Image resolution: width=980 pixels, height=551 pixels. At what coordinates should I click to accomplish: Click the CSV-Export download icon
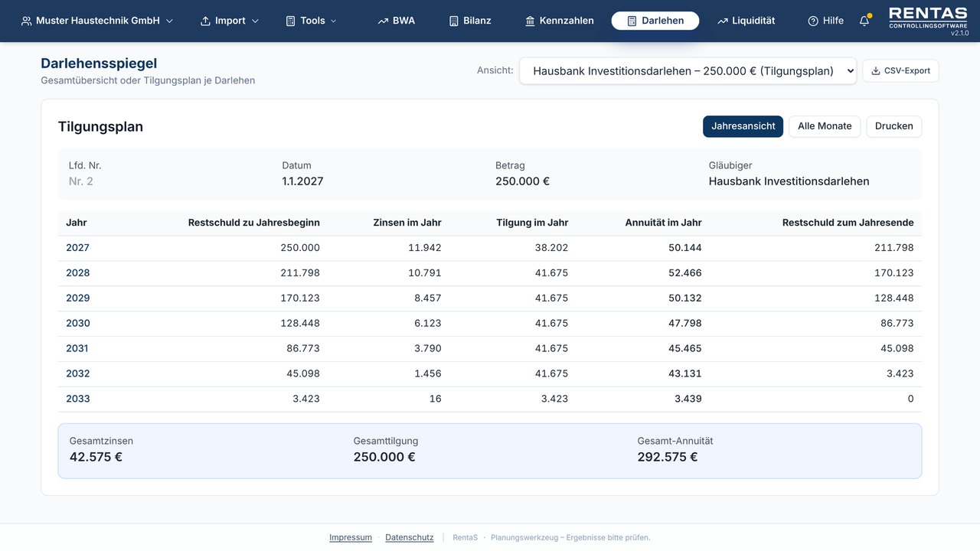[x=876, y=71]
